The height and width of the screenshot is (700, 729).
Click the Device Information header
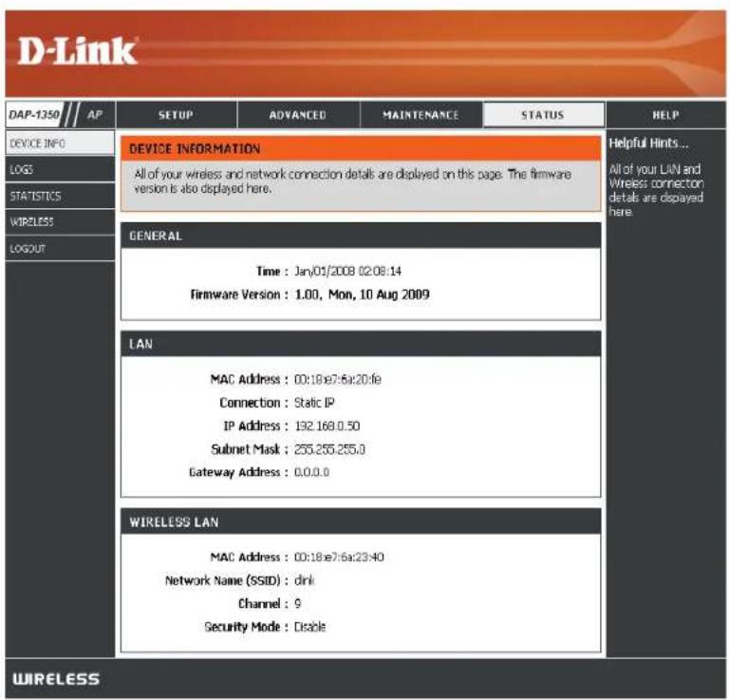(x=361, y=149)
